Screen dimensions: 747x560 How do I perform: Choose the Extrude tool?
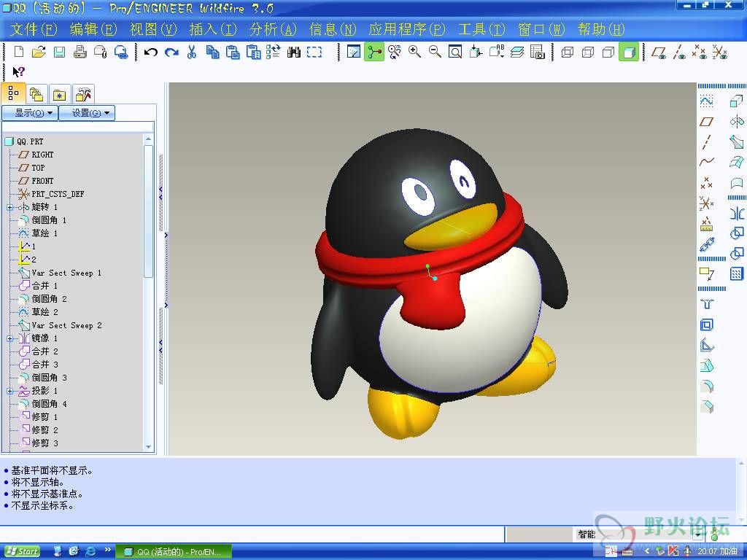[x=737, y=101]
